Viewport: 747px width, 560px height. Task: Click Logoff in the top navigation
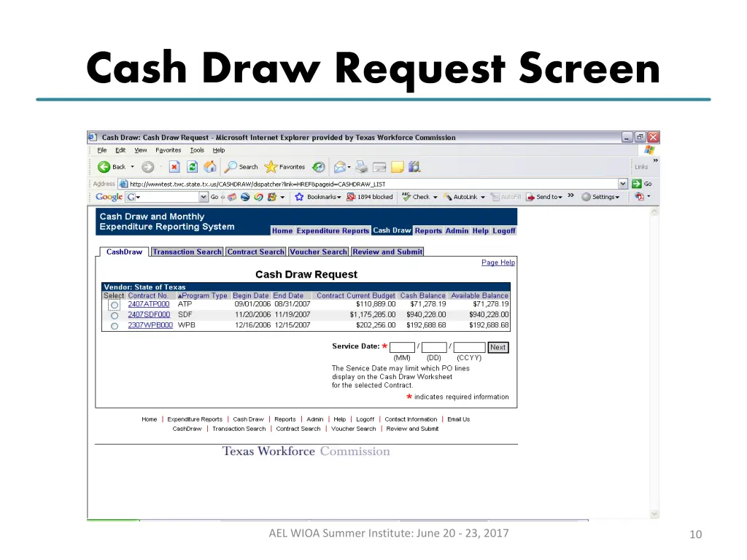point(503,231)
